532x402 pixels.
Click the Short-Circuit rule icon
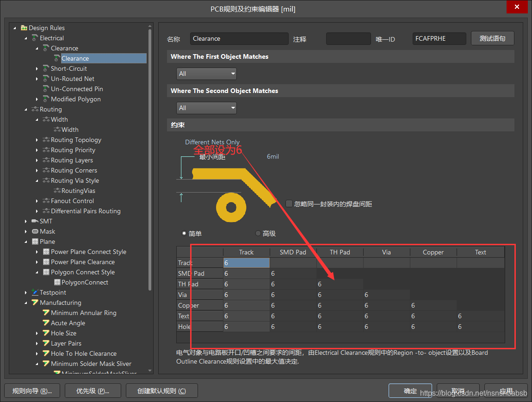pyautogui.click(x=46, y=68)
